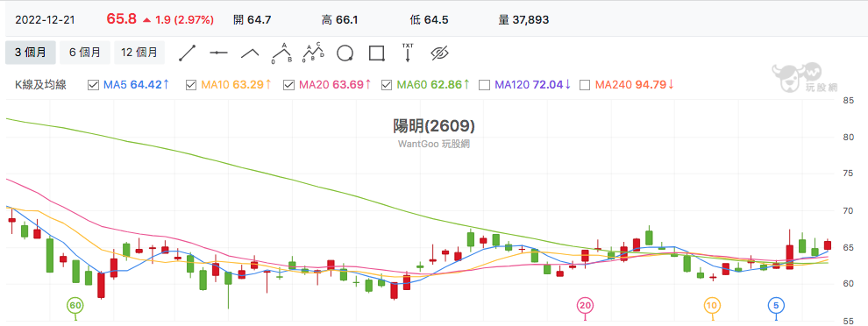
Task: Select the circle drawing tool
Action: click(x=345, y=53)
